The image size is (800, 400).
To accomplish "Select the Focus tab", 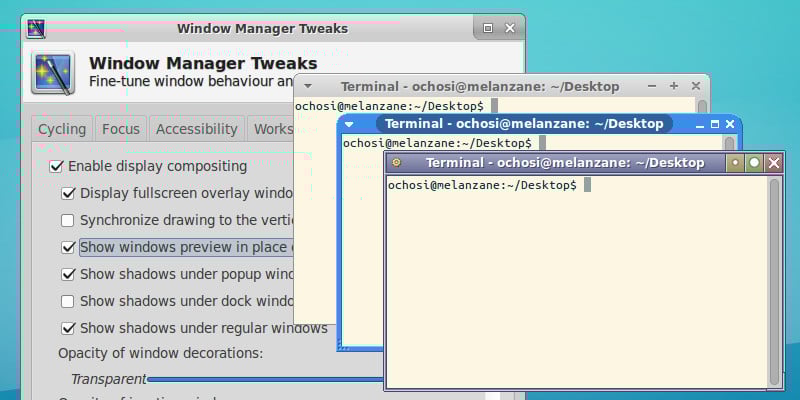I will [121, 129].
